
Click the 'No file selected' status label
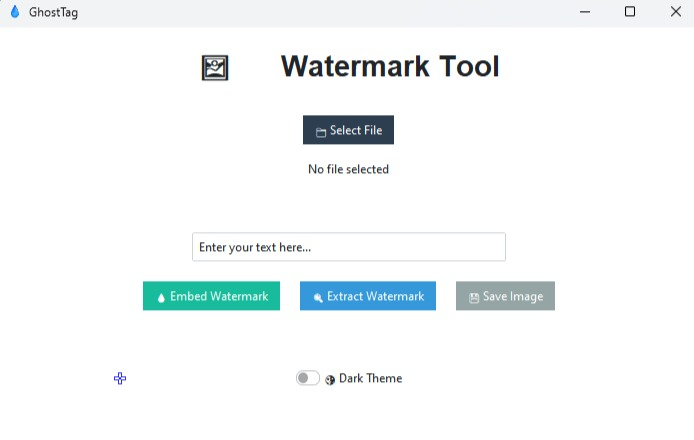click(x=348, y=169)
